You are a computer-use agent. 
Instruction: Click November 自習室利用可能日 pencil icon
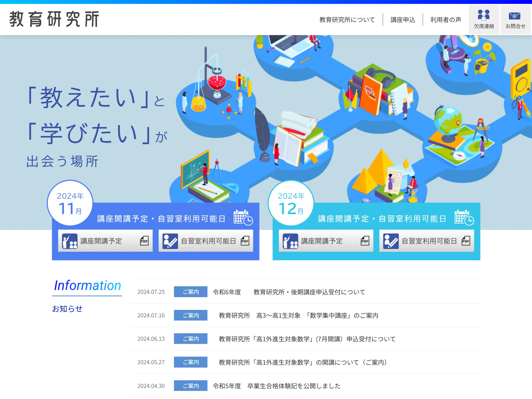pyautogui.click(x=170, y=241)
